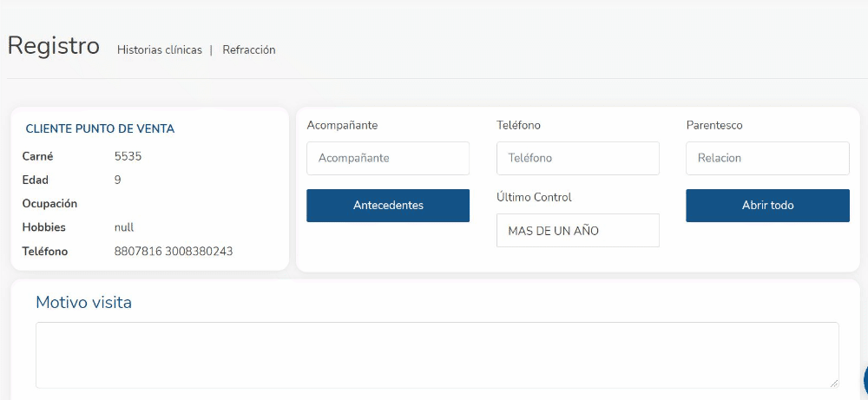Click the Parentesco field label

714,125
